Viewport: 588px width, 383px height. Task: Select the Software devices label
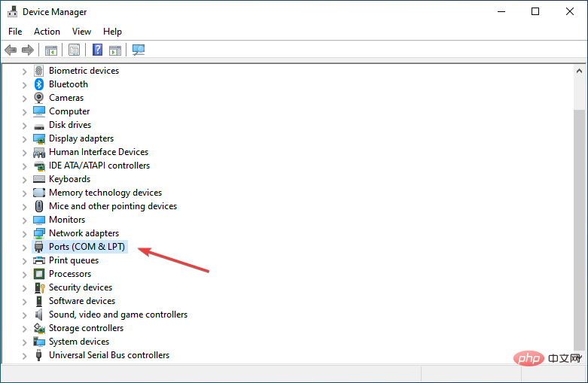(82, 301)
